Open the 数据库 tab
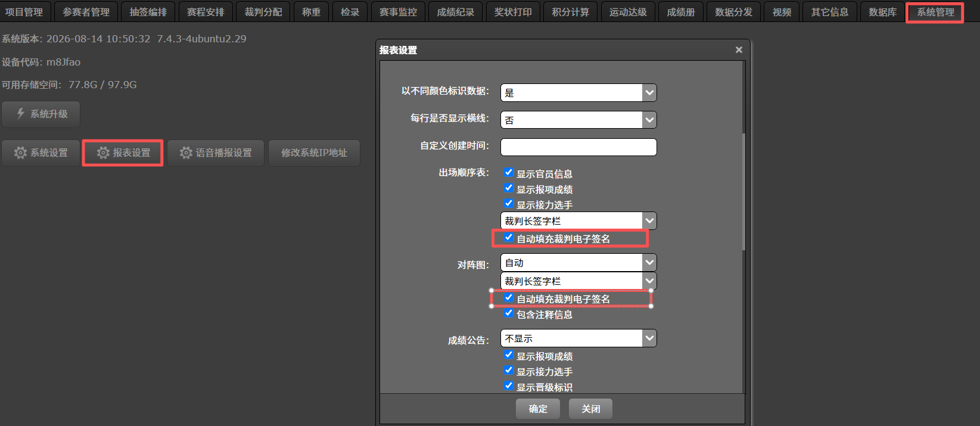The height and width of the screenshot is (426, 980). [x=882, y=12]
